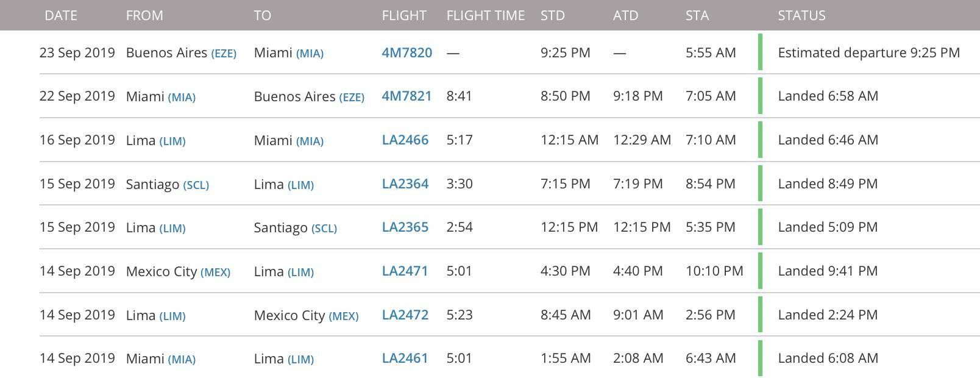The width and height of the screenshot is (980, 378).
Task: Open EZE airport code in first row's FROM column
Action: click(x=224, y=54)
